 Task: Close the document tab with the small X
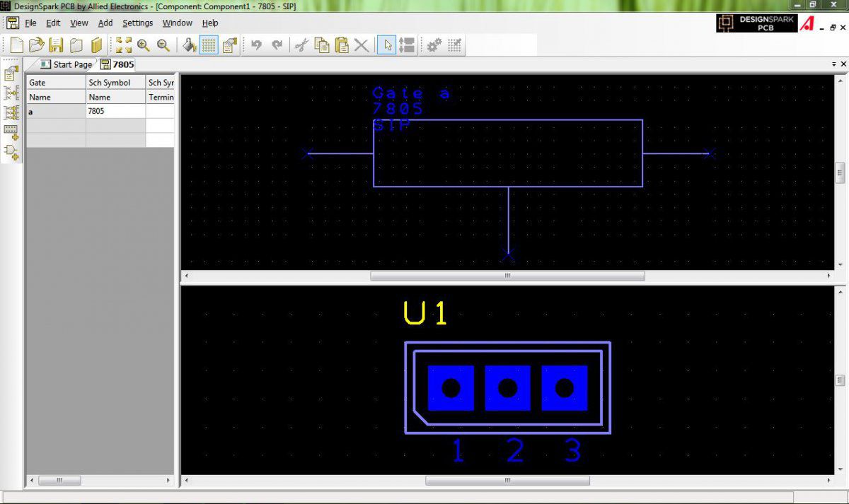843,64
